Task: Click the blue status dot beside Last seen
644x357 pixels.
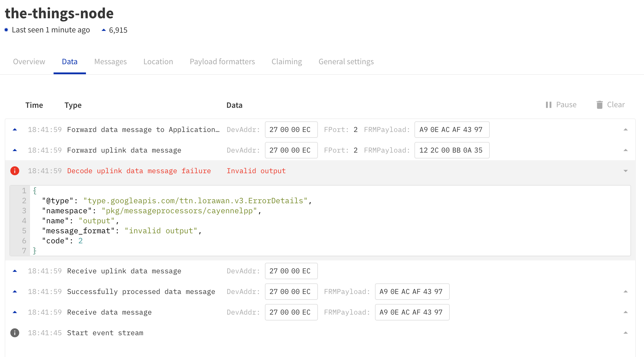Action: (x=6, y=30)
